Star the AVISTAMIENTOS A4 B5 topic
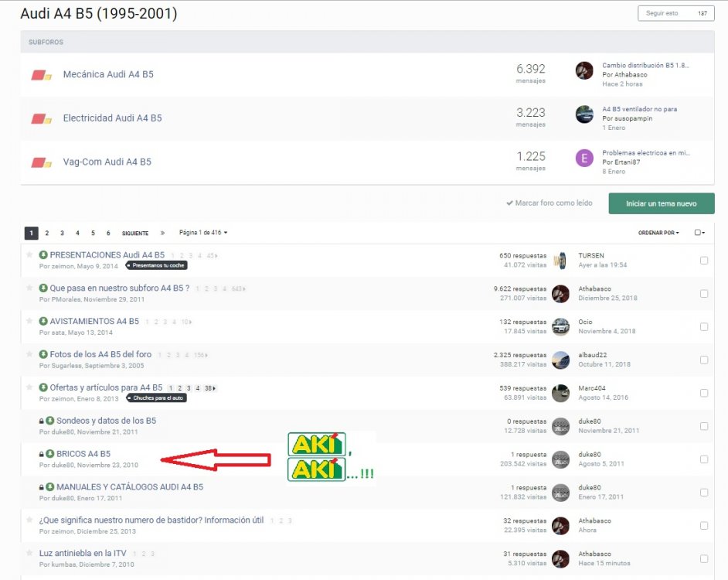The image size is (728, 580). pyautogui.click(x=29, y=321)
